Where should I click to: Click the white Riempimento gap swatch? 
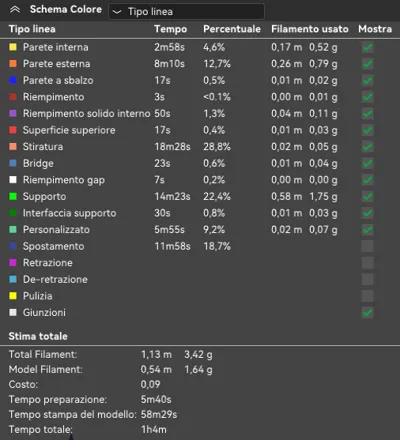tap(13, 180)
